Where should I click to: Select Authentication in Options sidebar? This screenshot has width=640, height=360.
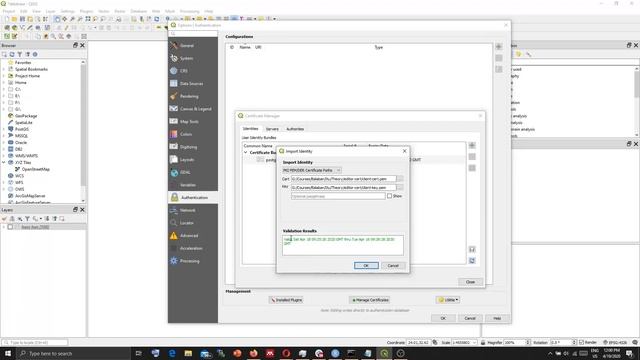point(193,198)
